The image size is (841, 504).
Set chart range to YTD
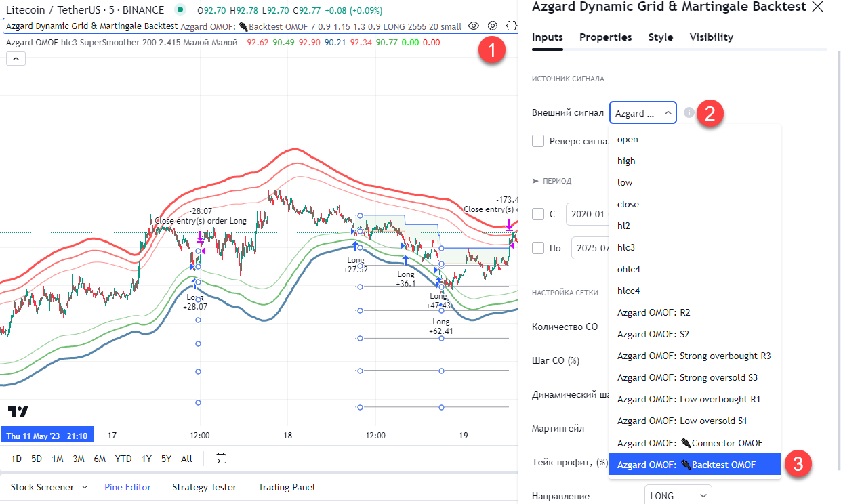[123, 459]
